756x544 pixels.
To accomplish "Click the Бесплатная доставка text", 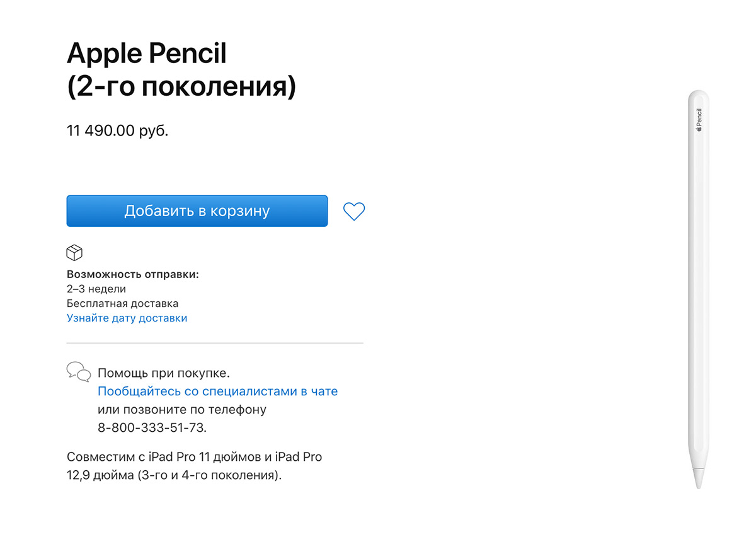I will pos(122,303).
